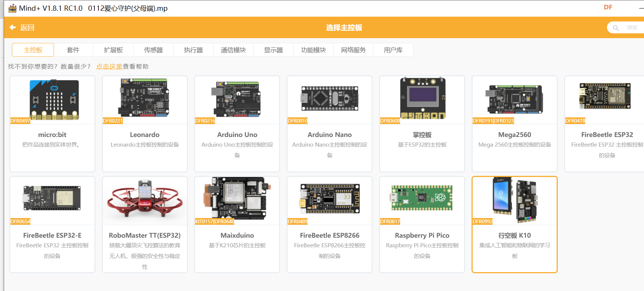This screenshot has width=644, height=291.
Task: Select the Maixduino board image
Action: [x=237, y=198]
